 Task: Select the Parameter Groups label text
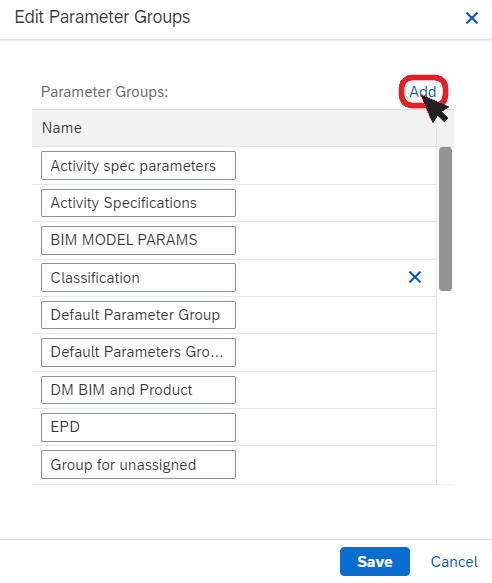click(104, 92)
